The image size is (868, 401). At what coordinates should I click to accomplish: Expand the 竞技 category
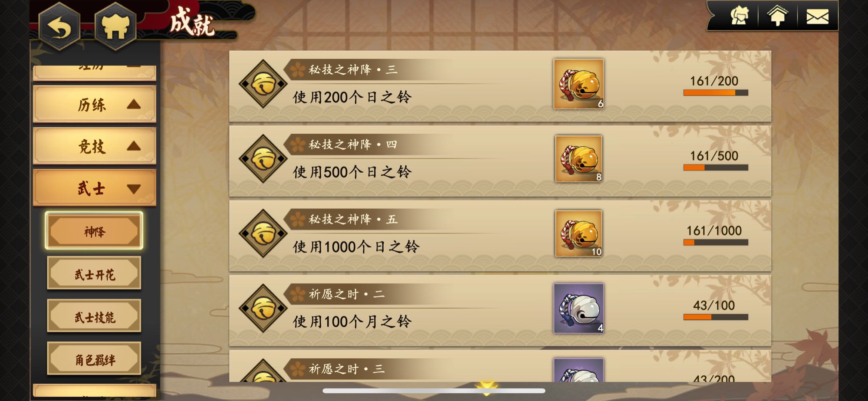point(95,146)
